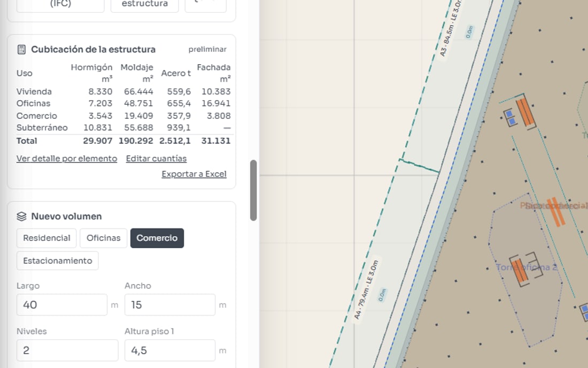Open the Editar cuantías link
588x368 pixels.
pyautogui.click(x=157, y=159)
